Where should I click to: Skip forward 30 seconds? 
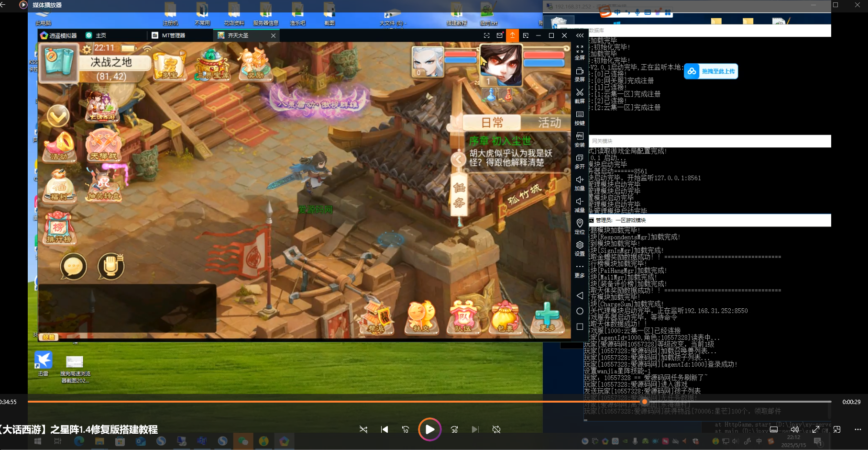454,429
